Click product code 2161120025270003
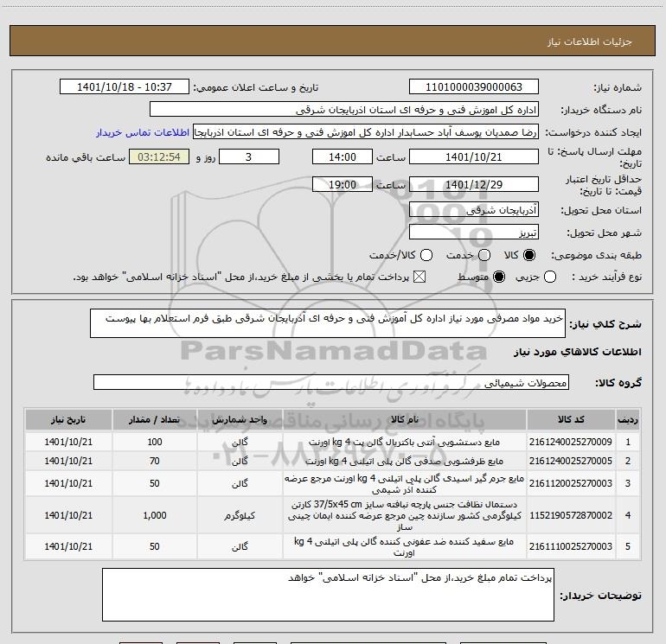Viewport: 666px width, 644px height. pos(571,483)
